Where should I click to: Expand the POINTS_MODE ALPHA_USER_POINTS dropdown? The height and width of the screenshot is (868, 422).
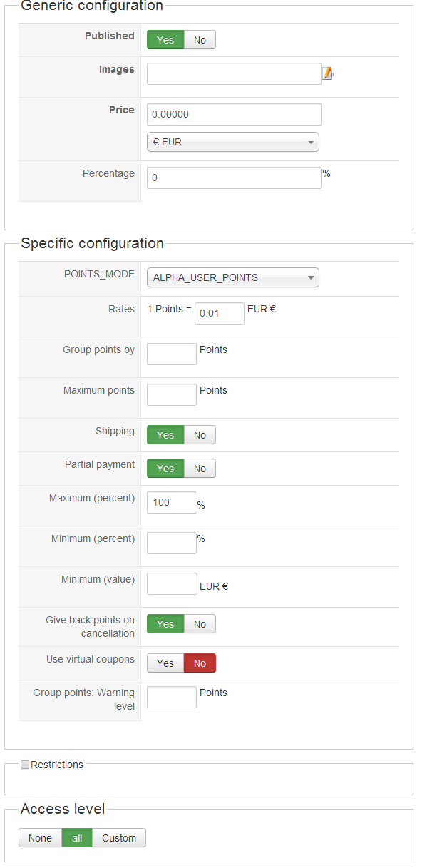(233, 277)
